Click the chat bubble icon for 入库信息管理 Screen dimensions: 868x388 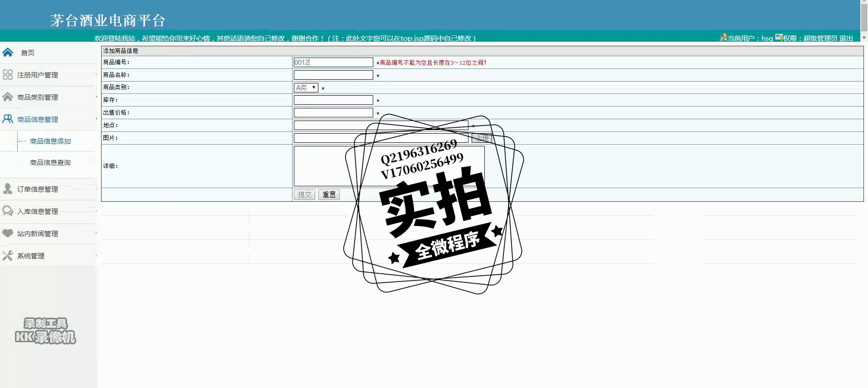click(x=8, y=211)
